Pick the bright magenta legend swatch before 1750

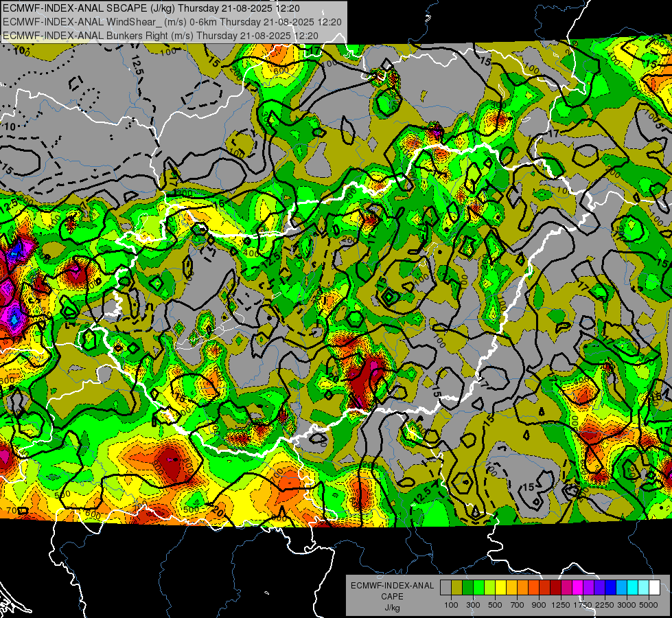pos(578,588)
